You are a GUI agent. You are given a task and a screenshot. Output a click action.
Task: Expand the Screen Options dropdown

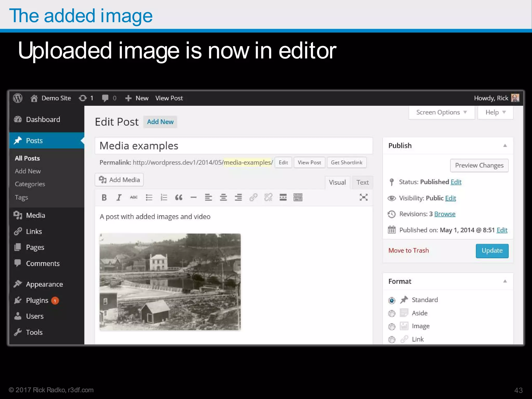(x=441, y=112)
